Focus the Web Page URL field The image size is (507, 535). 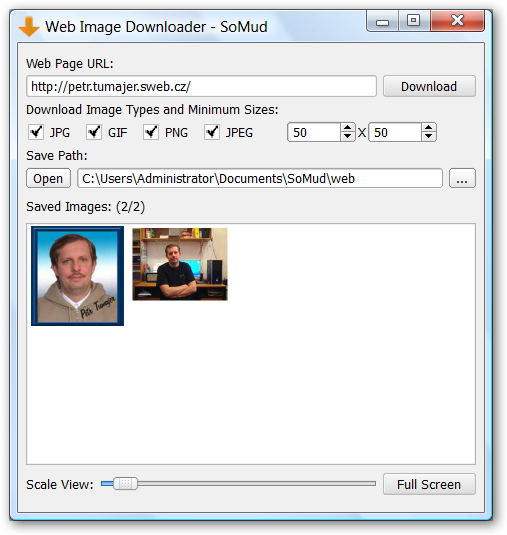click(x=201, y=86)
